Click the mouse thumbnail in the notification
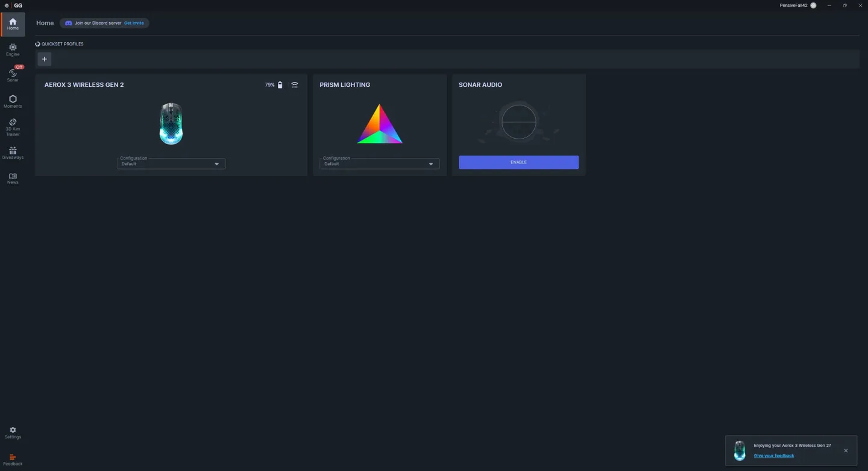 (740, 450)
